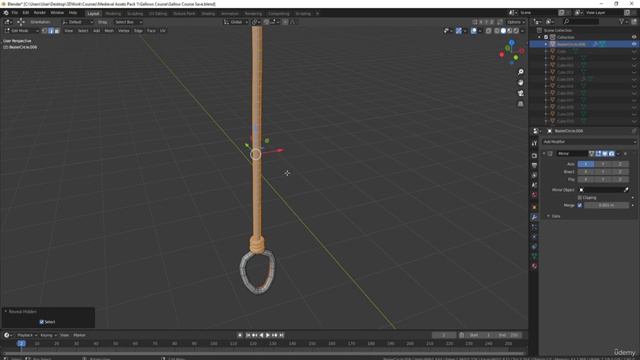Jump to the timeline end frame button
The width and height of the screenshot is (640, 360).
[281, 335]
